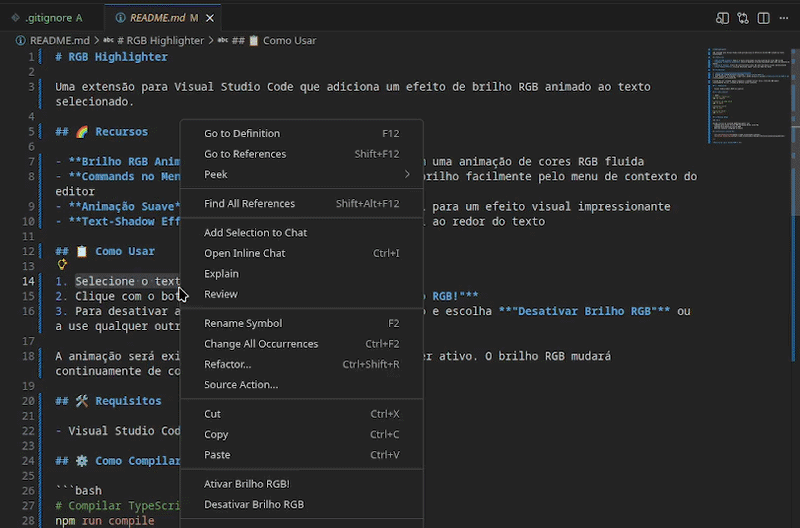Viewport: 800px width, 528px height.
Task: Choose Review in the context menu
Action: point(302,294)
